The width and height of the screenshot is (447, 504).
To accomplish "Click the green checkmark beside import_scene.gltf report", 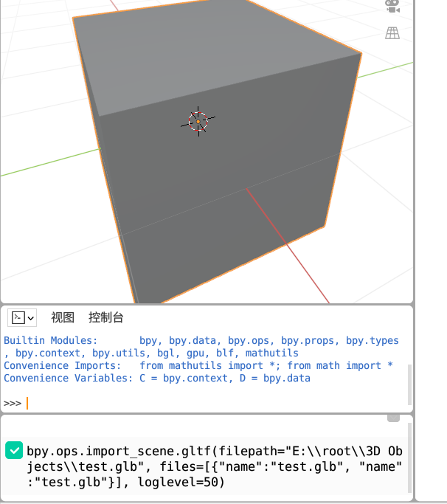I will (14, 450).
